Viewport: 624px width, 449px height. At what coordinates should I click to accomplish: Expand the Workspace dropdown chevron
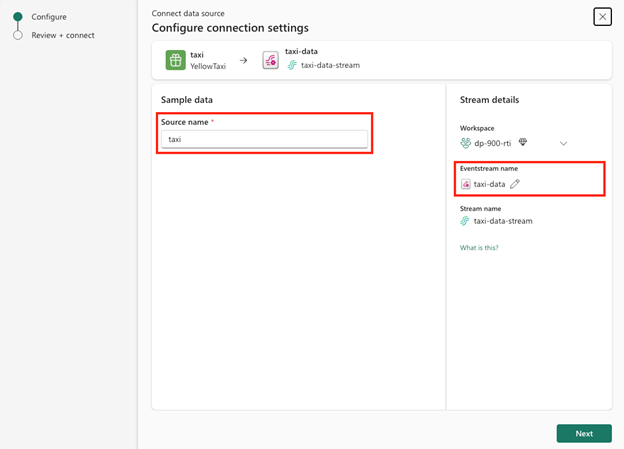(x=563, y=143)
